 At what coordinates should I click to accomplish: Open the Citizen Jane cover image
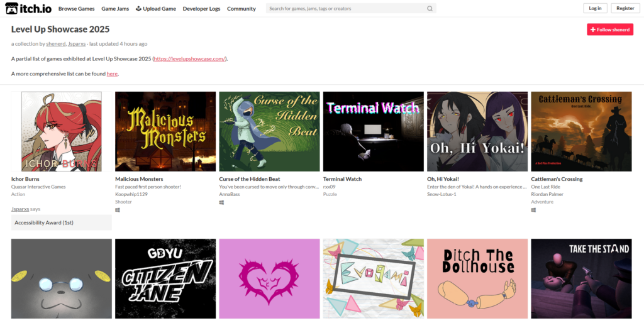click(x=165, y=278)
